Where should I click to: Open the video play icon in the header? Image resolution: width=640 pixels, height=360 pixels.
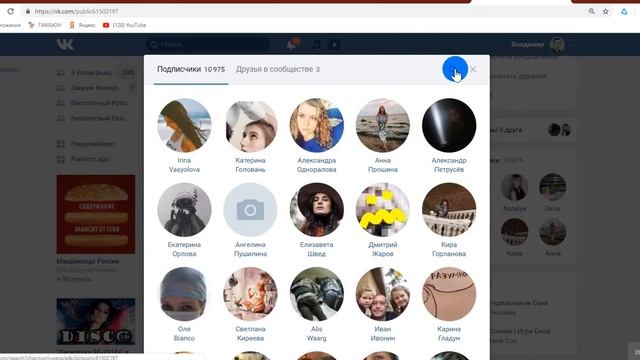tap(334, 44)
